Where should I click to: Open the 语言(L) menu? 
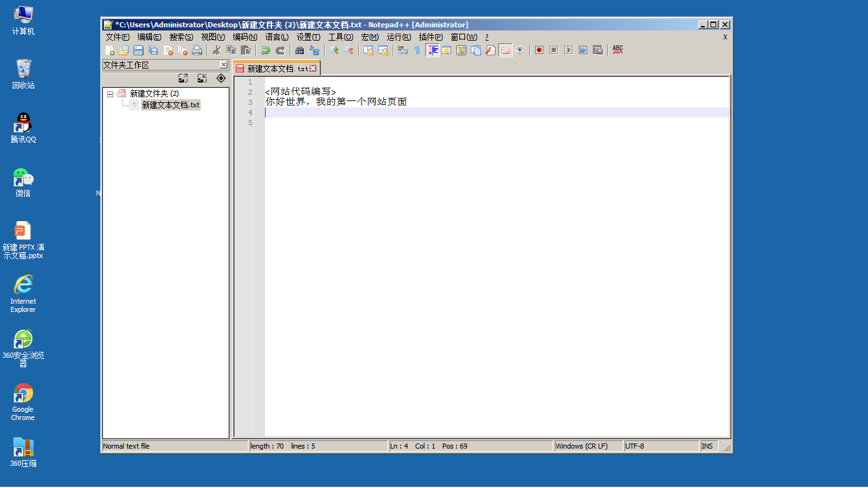tap(276, 37)
